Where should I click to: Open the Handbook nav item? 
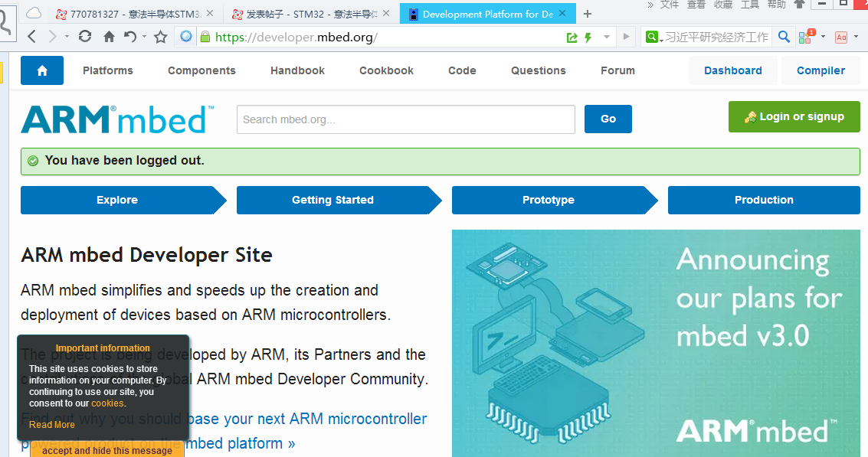(x=297, y=71)
